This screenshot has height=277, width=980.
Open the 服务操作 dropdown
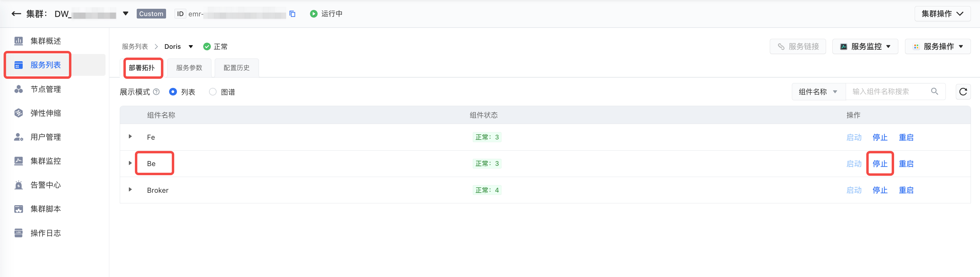[938, 46]
